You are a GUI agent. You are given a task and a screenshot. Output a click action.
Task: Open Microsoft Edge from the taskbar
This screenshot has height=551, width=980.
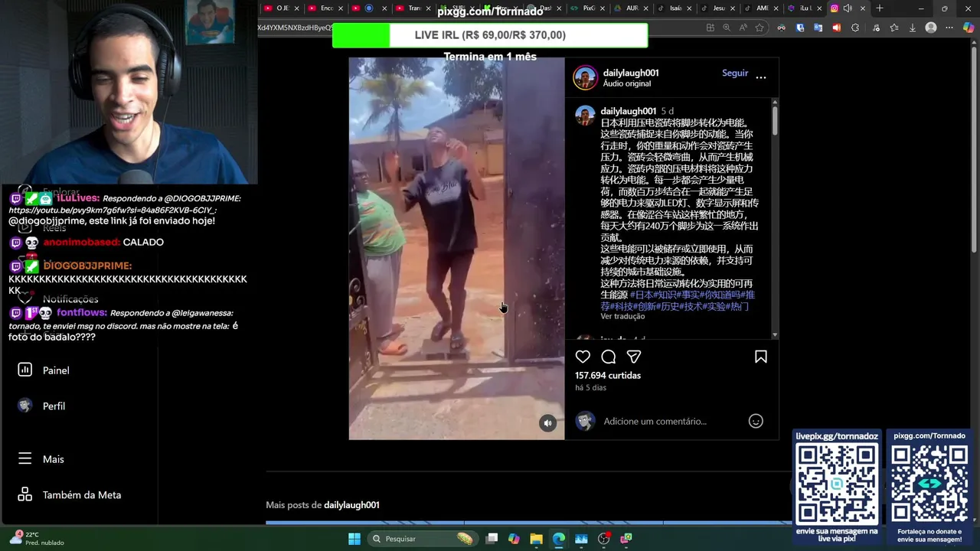pyautogui.click(x=559, y=539)
